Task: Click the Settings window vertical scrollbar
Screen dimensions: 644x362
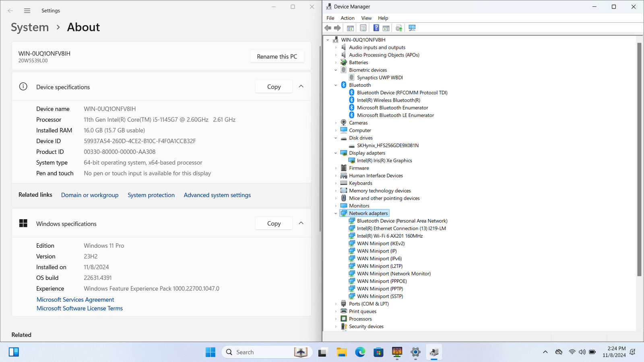Action: [x=320, y=139]
